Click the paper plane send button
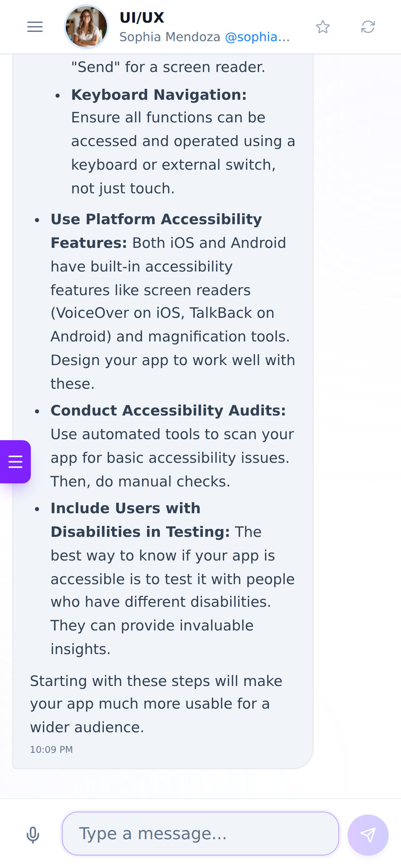Screen dimensions: 401x868 (368, 835)
